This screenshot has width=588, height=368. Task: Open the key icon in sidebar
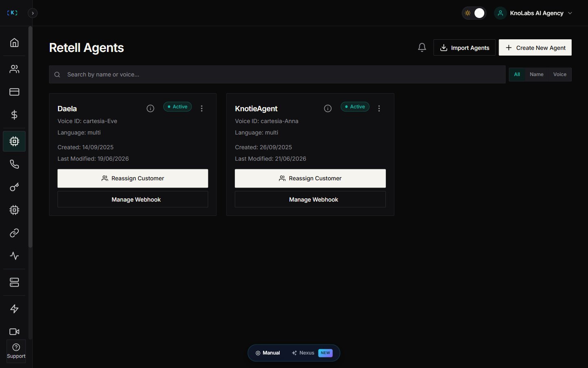click(x=14, y=187)
